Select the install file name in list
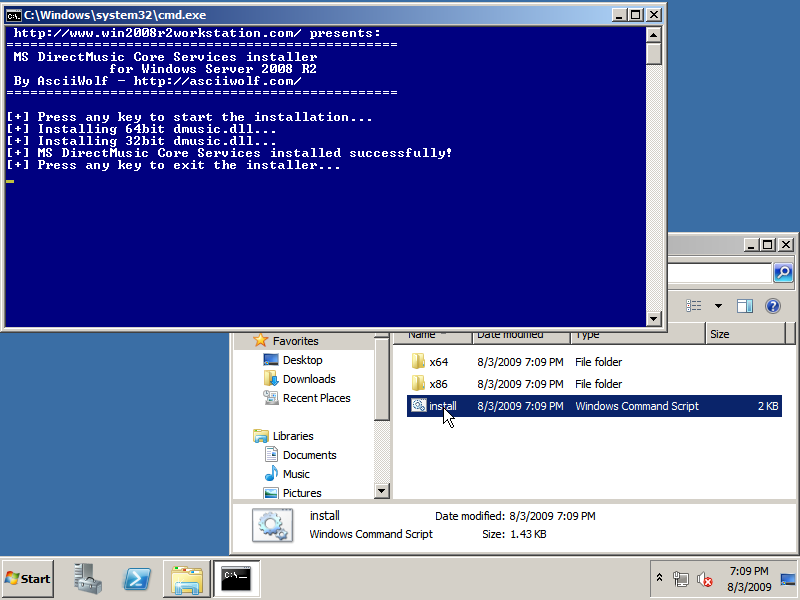800x600 pixels. click(x=443, y=406)
